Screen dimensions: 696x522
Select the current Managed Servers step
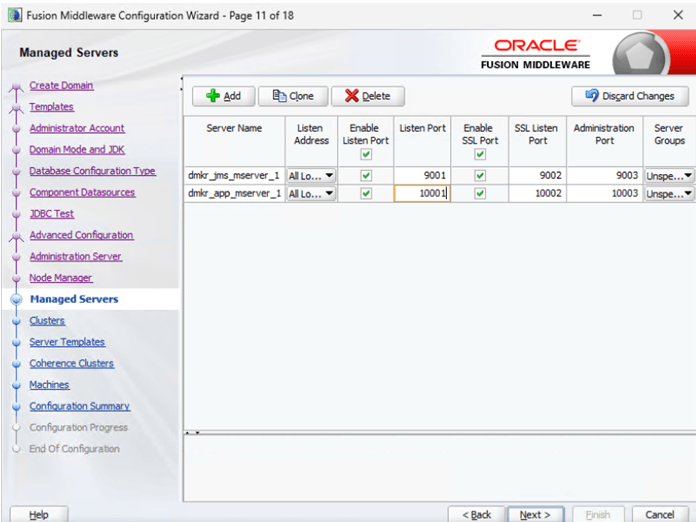(74, 299)
